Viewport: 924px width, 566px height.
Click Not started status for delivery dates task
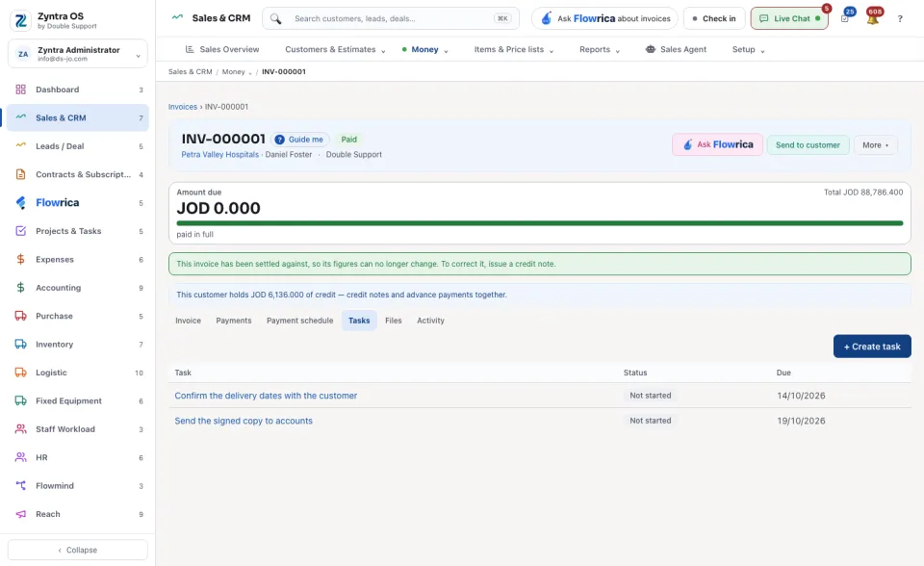tap(650, 396)
